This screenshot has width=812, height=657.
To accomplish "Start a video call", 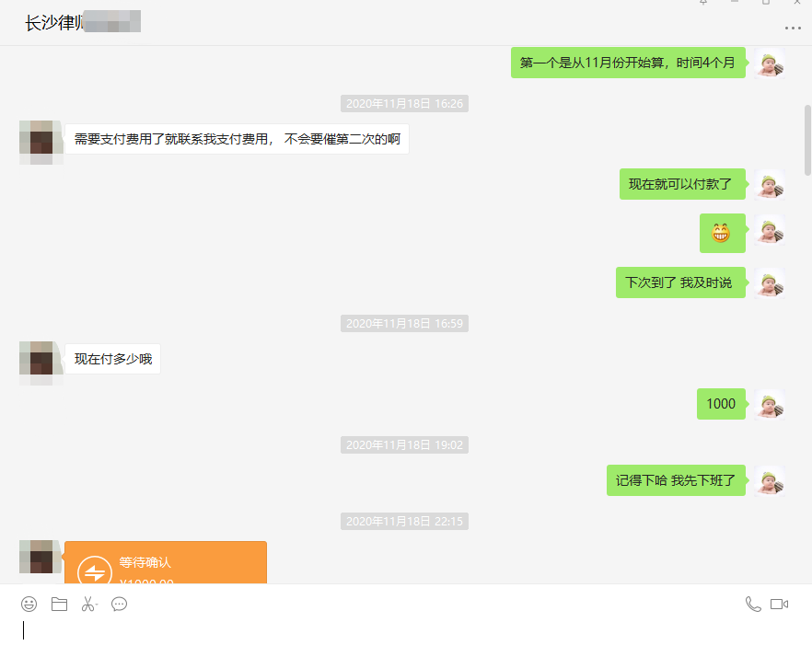I will click(x=780, y=605).
